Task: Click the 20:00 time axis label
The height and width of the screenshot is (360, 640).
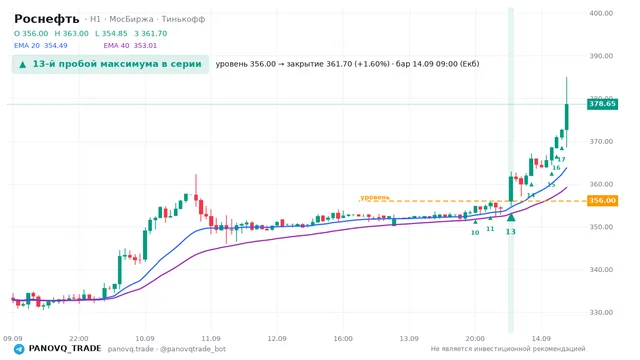Action: [475, 339]
